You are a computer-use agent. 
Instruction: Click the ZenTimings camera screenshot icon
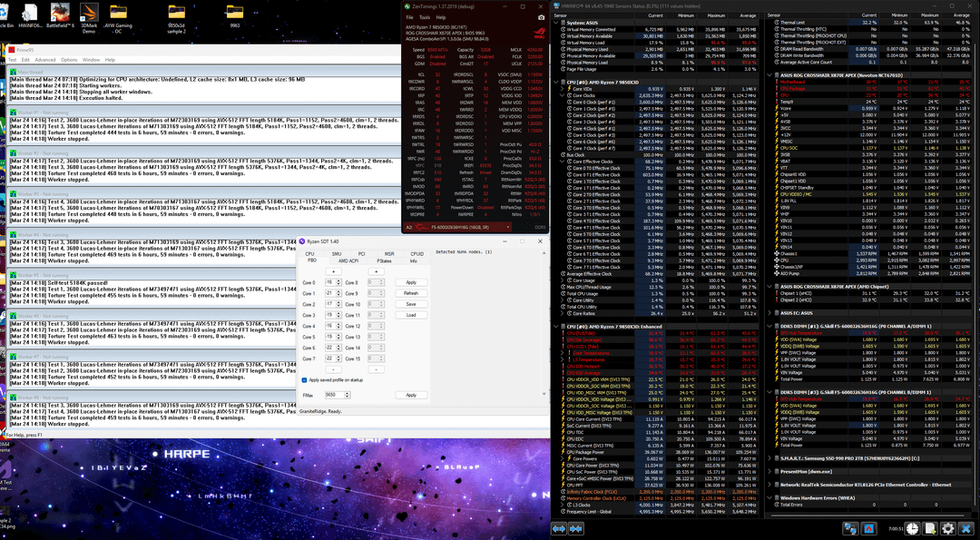541,17
